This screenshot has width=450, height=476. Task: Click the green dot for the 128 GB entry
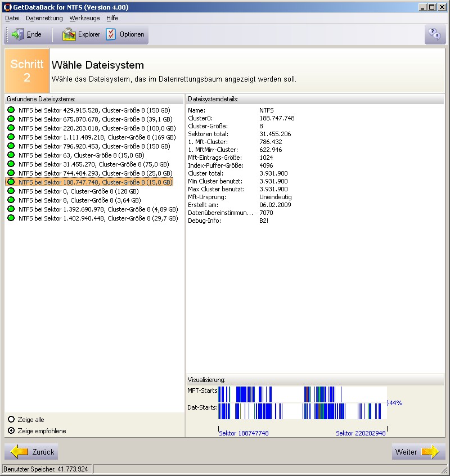(x=11, y=191)
